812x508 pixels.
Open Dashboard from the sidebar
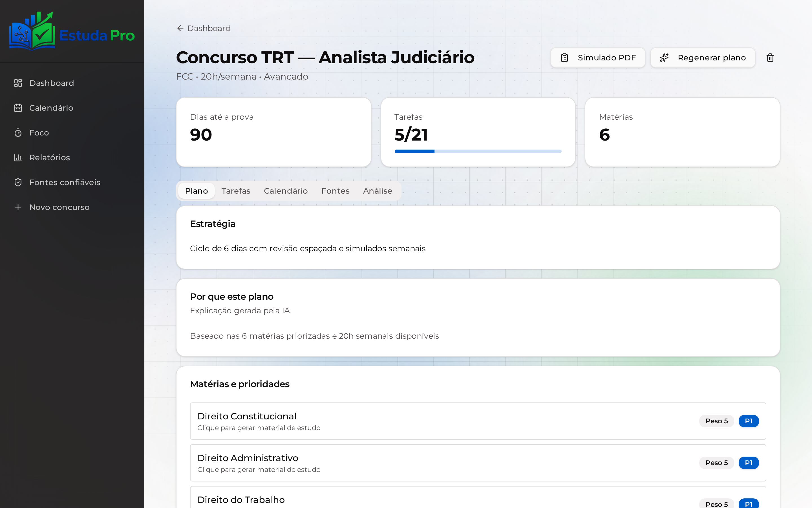(x=72, y=83)
